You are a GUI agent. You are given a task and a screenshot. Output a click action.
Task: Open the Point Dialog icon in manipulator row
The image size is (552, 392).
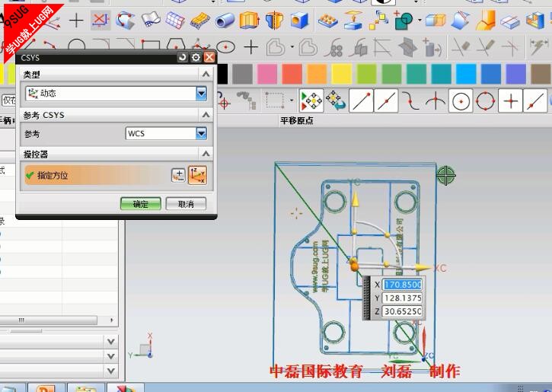pyautogui.click(x=178, y=175)
